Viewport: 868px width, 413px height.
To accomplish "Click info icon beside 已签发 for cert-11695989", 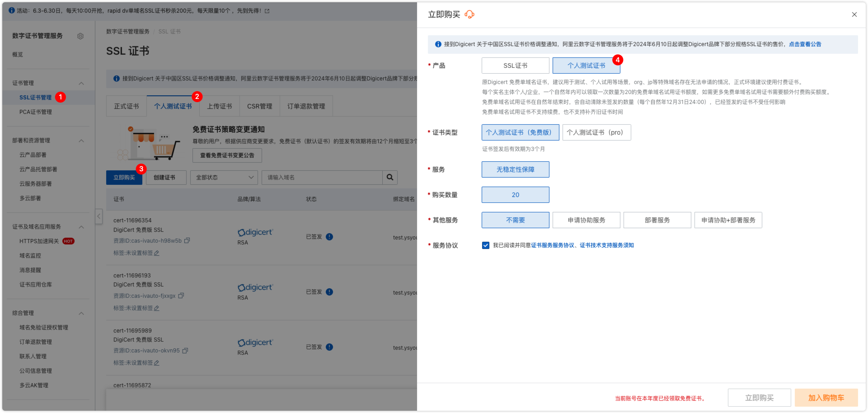I will point(329,347).
